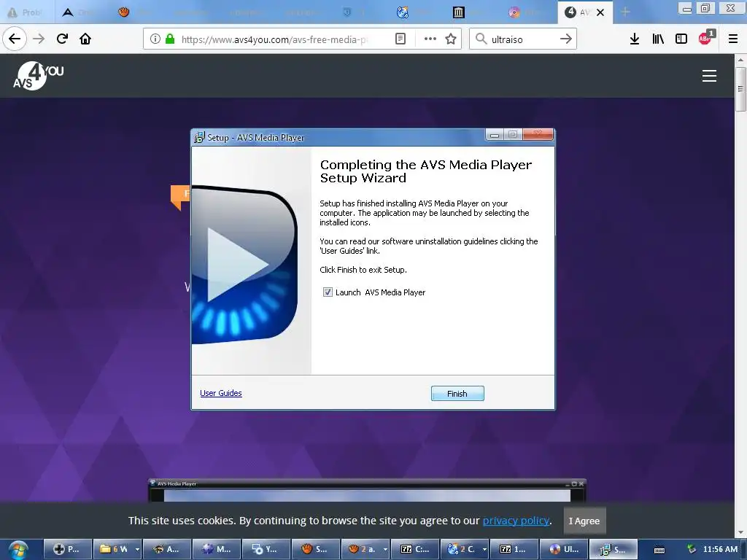Reload the current page

(x=62, y=39)
